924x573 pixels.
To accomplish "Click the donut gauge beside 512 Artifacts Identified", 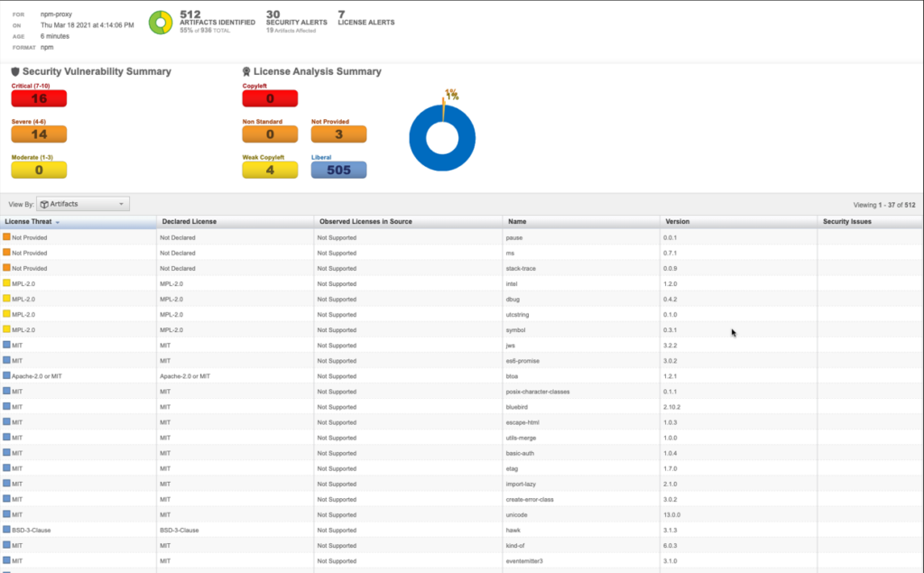I will coord(160,23).
